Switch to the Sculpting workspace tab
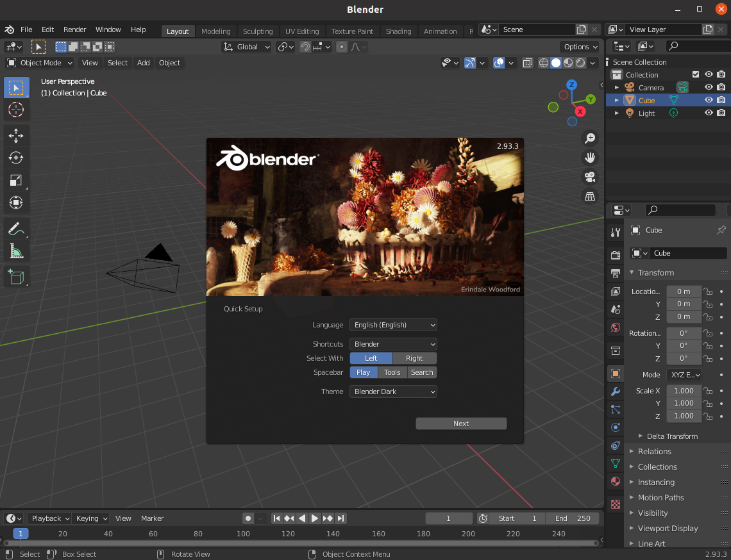The image size is (731, 560). pos(258,31)
